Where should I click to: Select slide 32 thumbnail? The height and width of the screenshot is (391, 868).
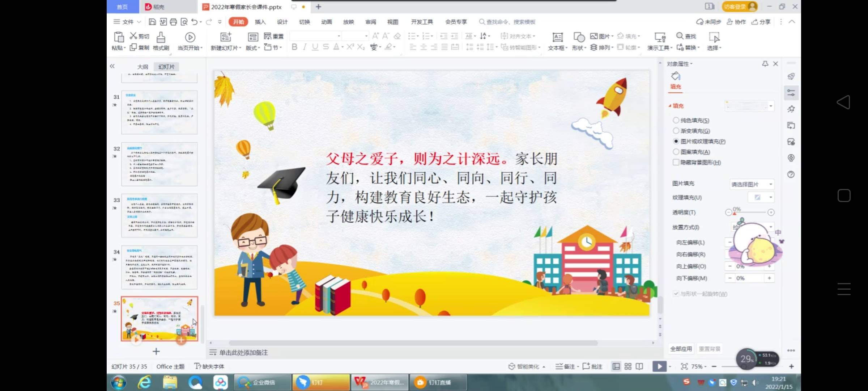coord(159,164)
